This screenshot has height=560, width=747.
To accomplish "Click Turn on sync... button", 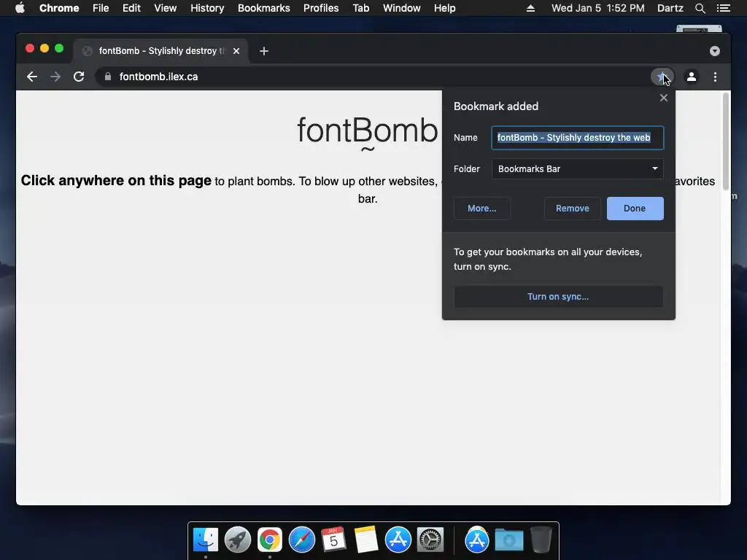I will tap(558, 297).
